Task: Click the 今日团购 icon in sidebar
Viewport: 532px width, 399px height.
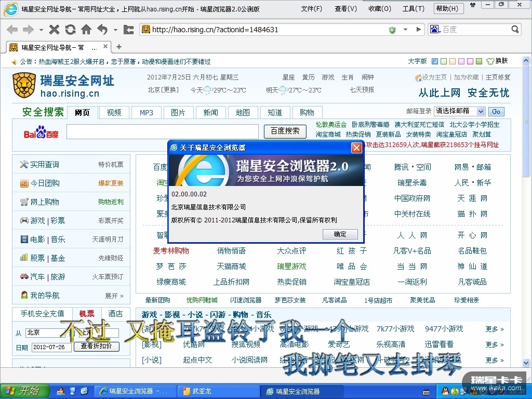Action: click(x=24, y=183)
